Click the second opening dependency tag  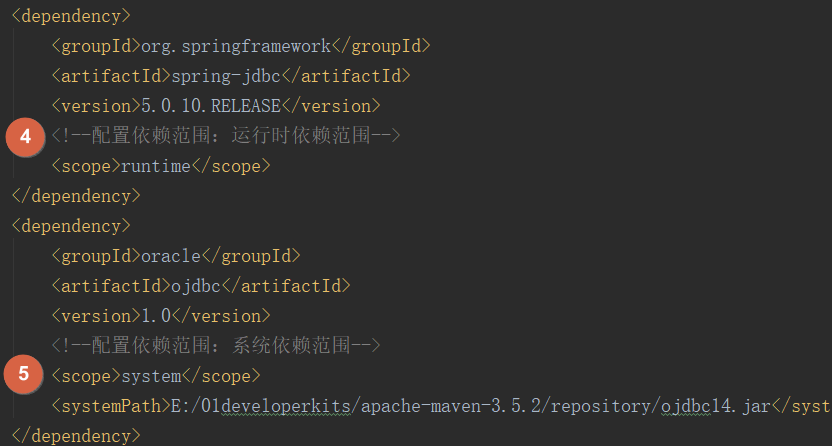point(71,226)
